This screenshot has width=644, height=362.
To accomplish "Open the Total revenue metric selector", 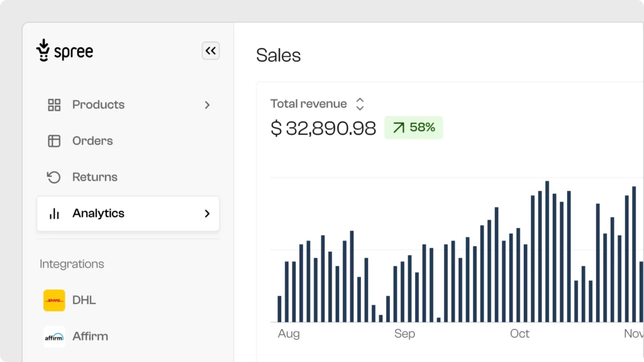I will coord(360,104).
